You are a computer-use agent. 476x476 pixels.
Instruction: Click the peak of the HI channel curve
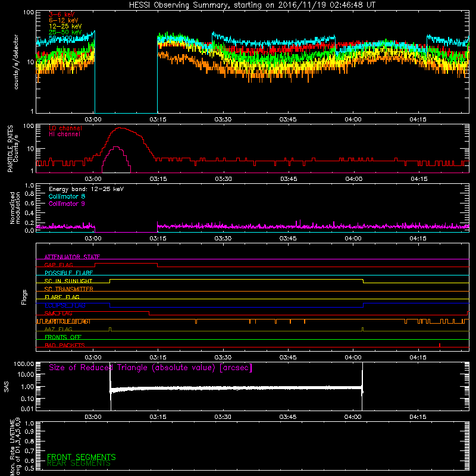click(116, 147)
